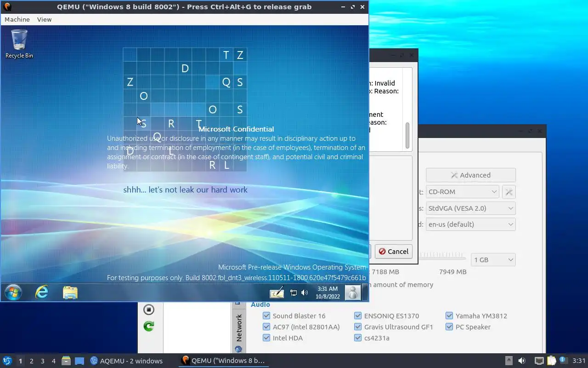Click the guest volume speaker tray icon
This screenshot has width=588, height=368.
click(305, 293)
